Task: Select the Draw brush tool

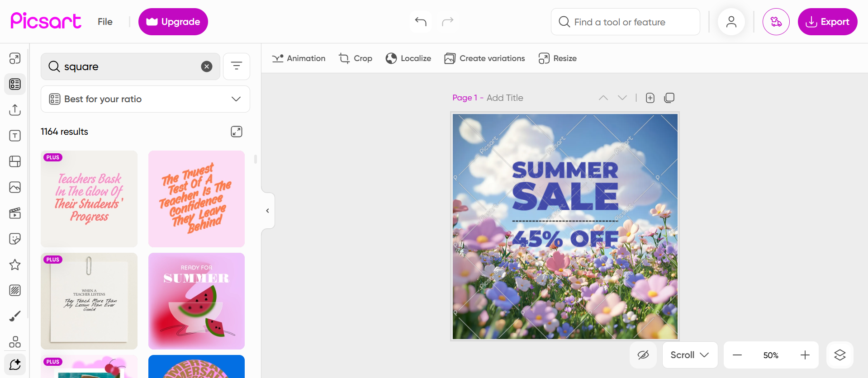Action: (15, 316)
